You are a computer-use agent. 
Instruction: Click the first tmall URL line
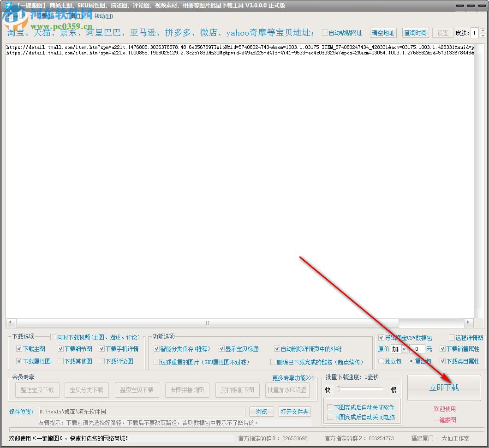[x=240, y=47]
